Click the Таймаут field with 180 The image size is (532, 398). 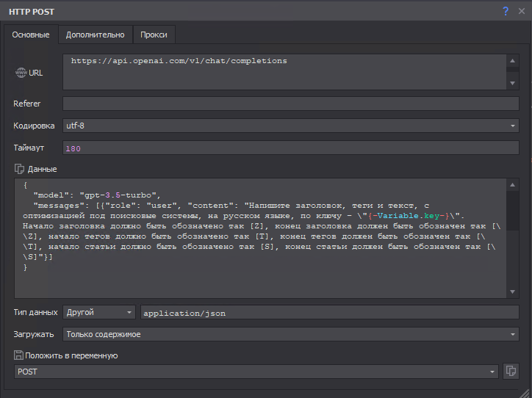291,148
